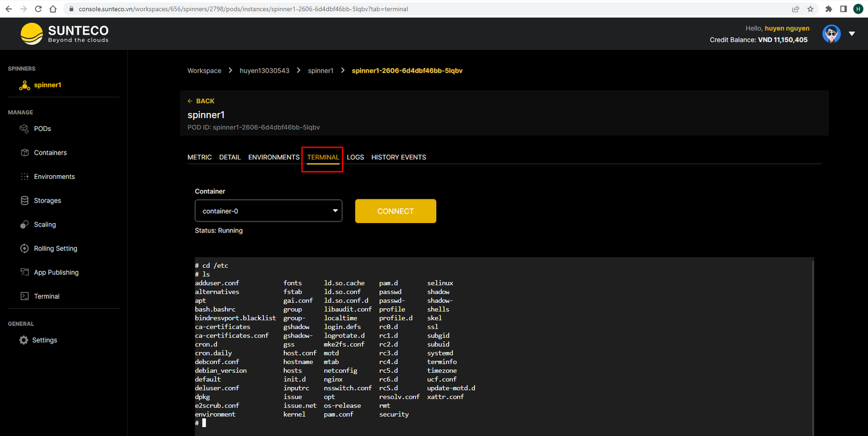Click resolv.conf in the terminal output
This screenshot has width=868, height=436.
point(399,397)
